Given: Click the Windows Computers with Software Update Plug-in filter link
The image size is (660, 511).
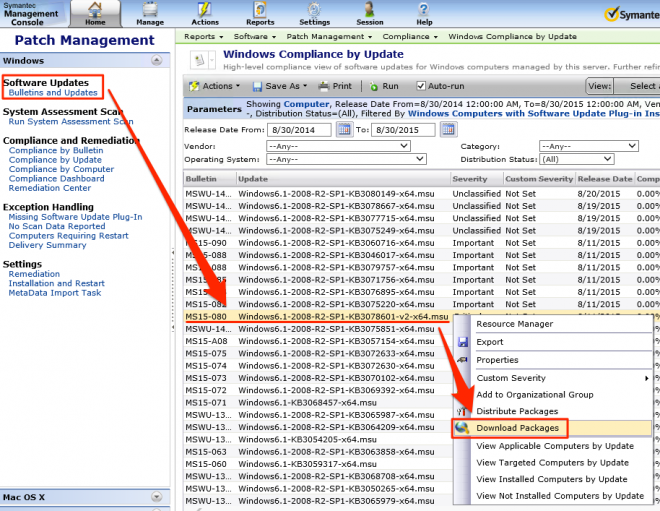Looking at the screenshot, I should [x=534, y=114].
